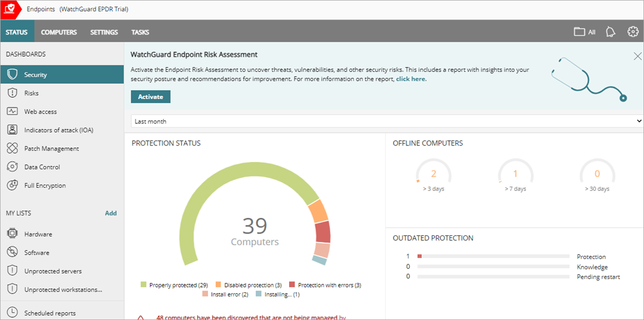Expand the Last month time range dropdown

[386, 121]
